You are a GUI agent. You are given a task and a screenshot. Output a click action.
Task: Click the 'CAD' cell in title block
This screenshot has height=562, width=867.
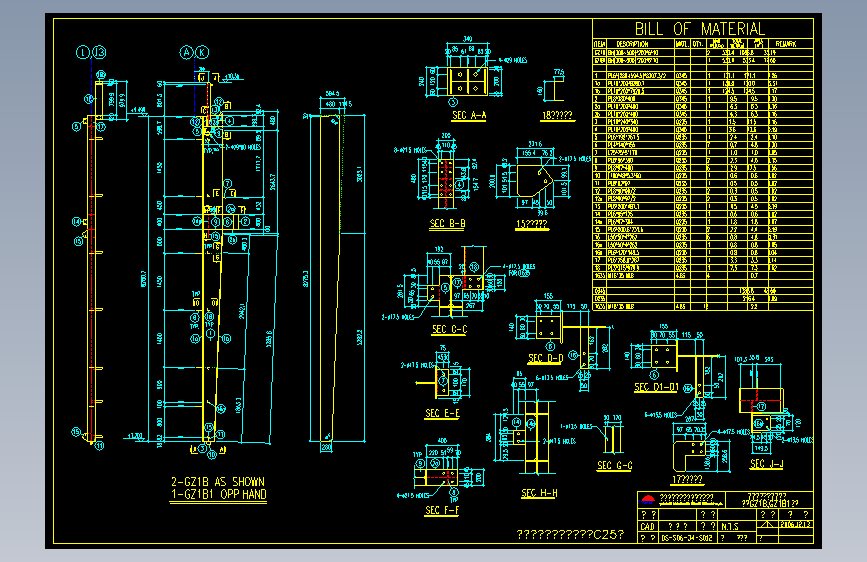(647, 527)
